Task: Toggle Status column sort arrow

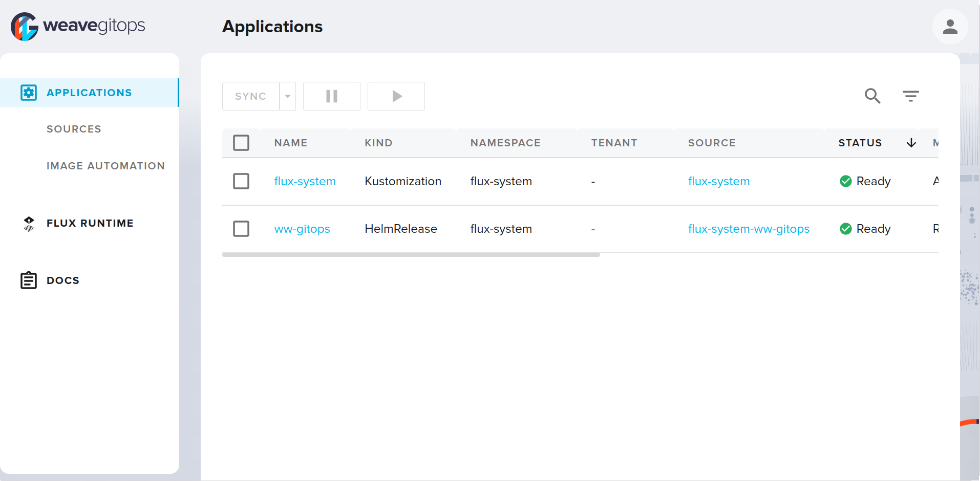Action: pyautogui.click(x=911, y=143)
